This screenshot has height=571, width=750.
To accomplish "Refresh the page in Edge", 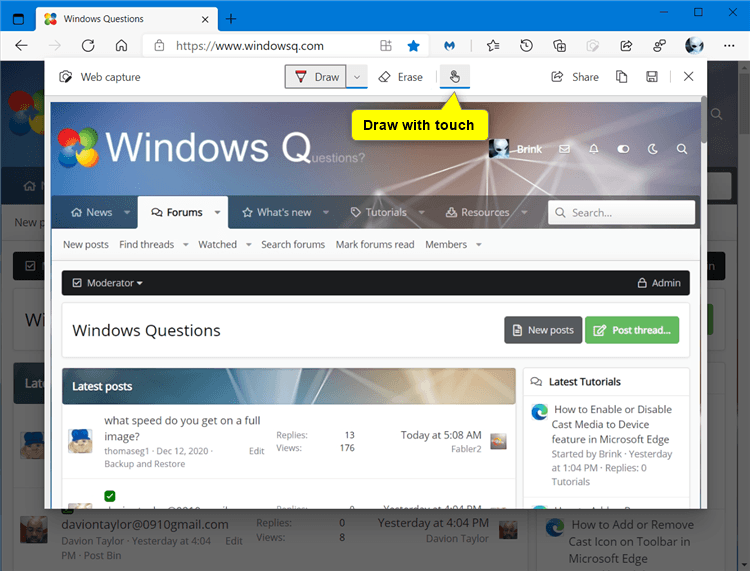I will [88, 46].
